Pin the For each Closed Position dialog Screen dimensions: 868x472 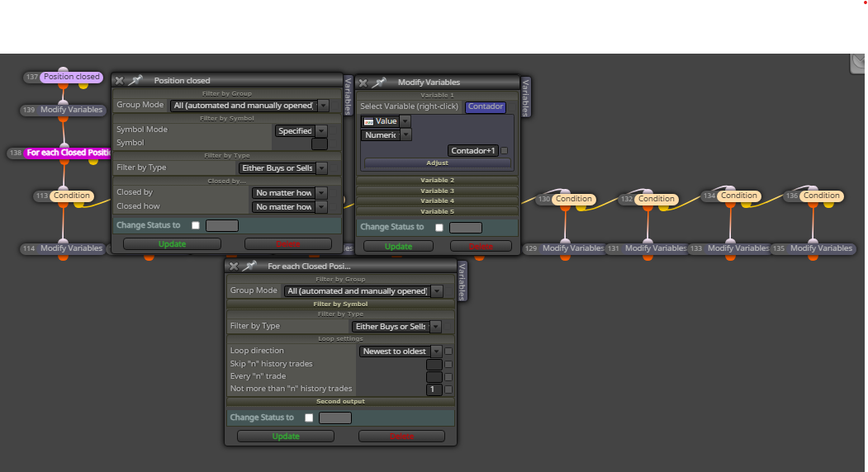coord(250,267)
